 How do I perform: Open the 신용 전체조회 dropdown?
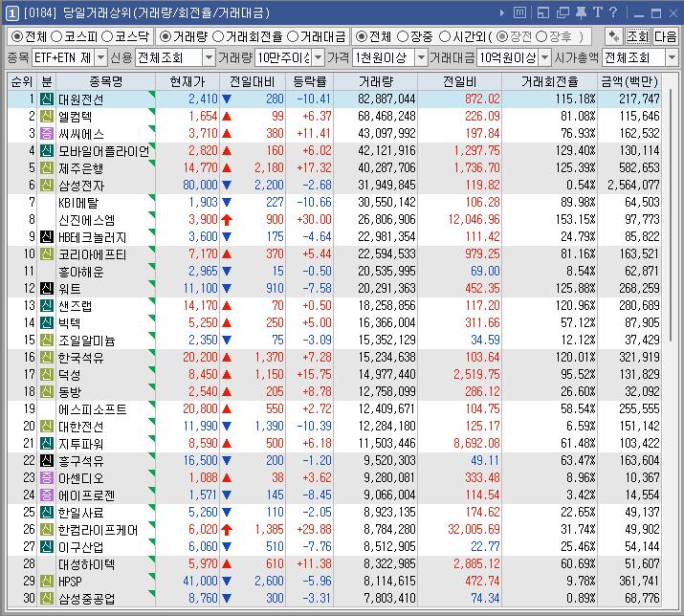click(209, 57)
